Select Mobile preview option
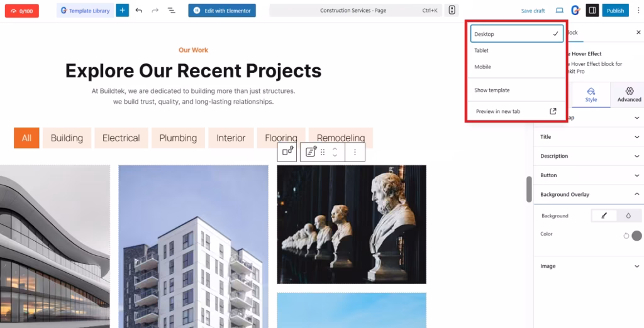 [517, 67]
